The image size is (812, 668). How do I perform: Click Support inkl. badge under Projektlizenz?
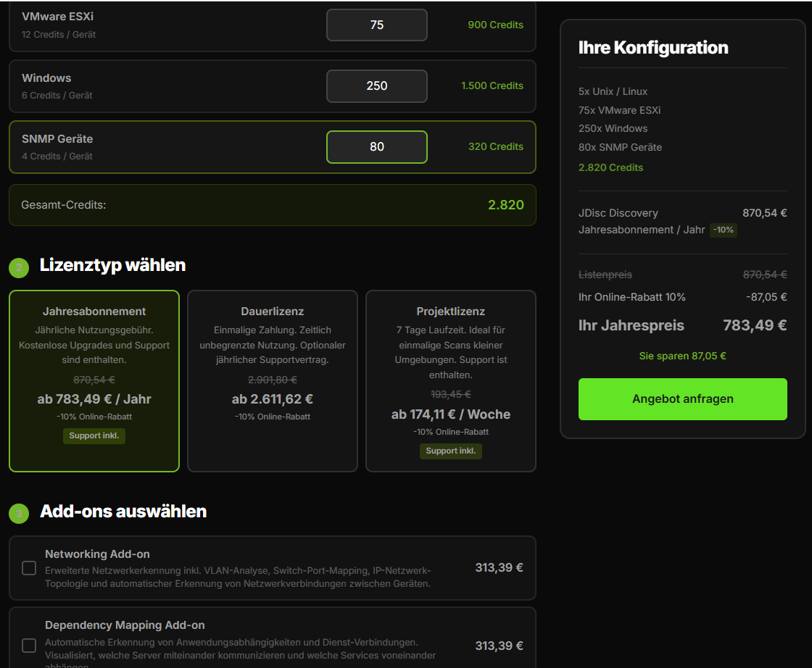450,451
